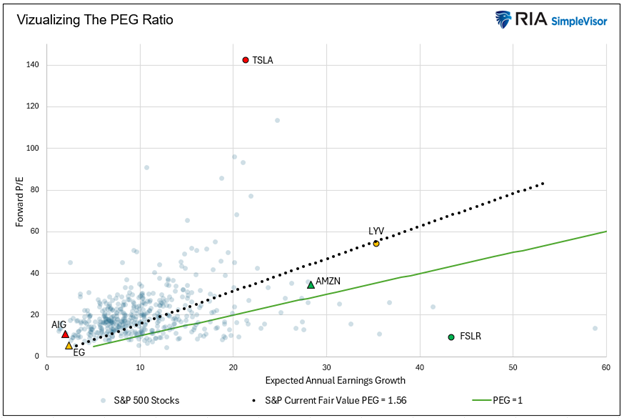This screenshot has width=624, height=418.
Task: Click the TSLA text label
Action: coord(262,60)
